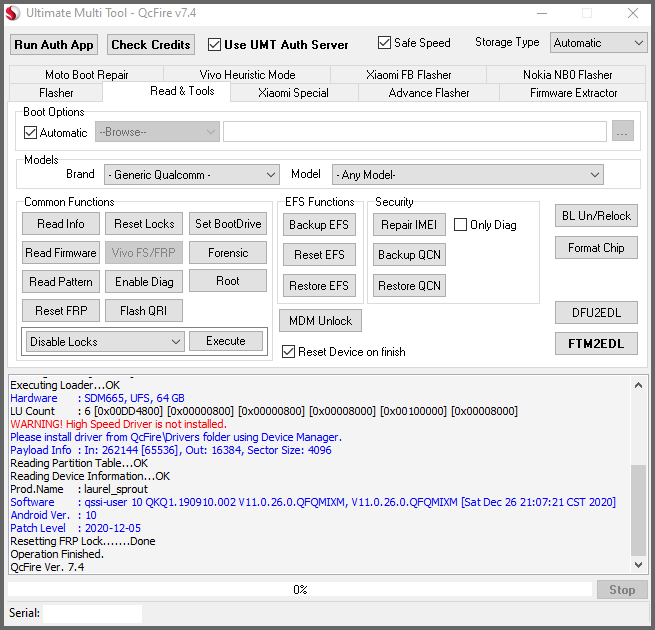Close the QcFire window
Image resolution: width=655 pixels, height=630 pixels.
[633, 13]
